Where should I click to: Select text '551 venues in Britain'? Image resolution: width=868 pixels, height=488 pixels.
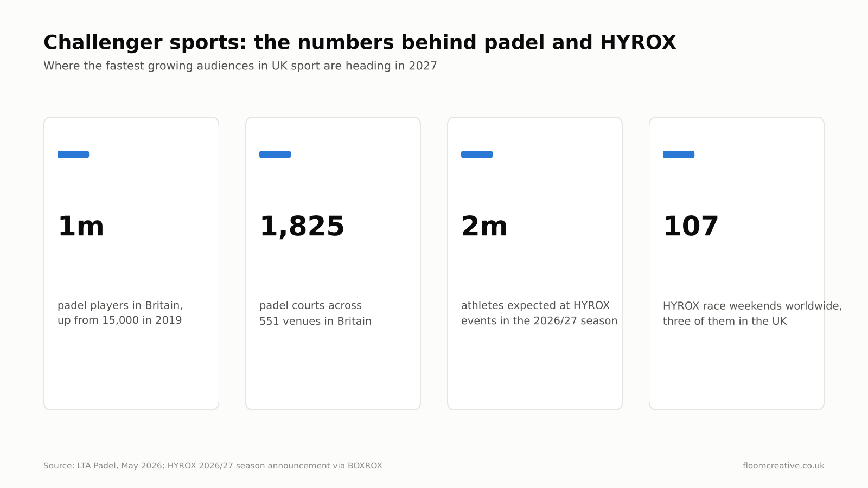coord(315,321)
